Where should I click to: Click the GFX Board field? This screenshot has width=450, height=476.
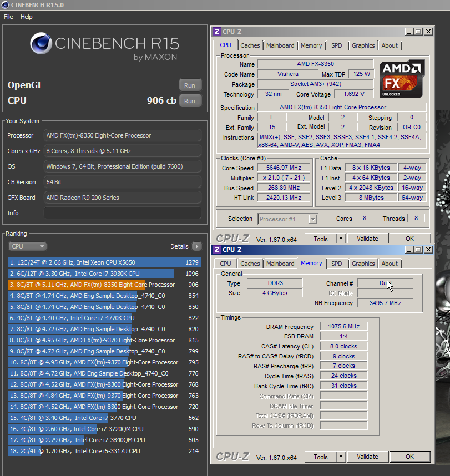coord(123,198)
